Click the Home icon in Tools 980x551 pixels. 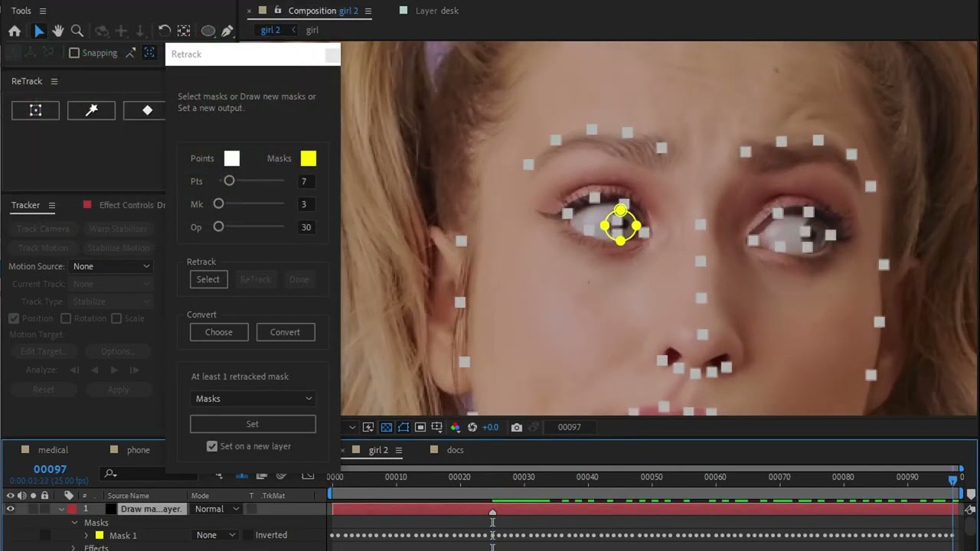tap(15, 31)
